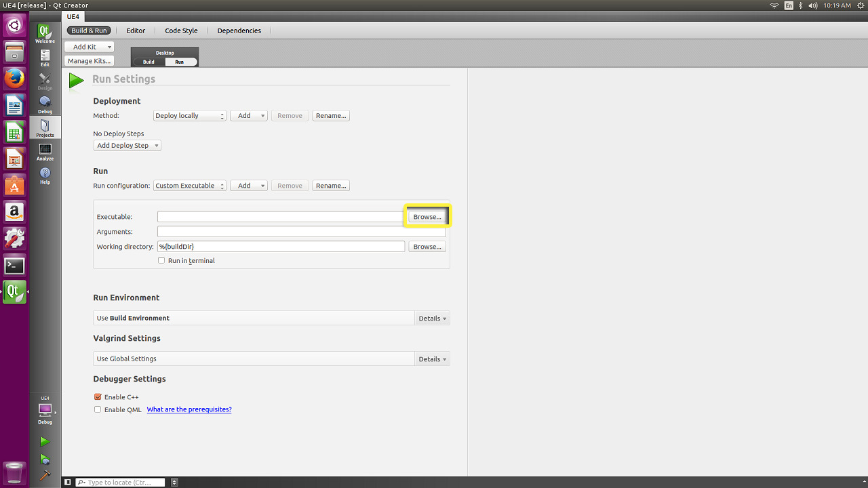The width and height of the screenshot is (868, 488).
Task: Open the Welcome mode in sidebar
Action: click(45, 34)
